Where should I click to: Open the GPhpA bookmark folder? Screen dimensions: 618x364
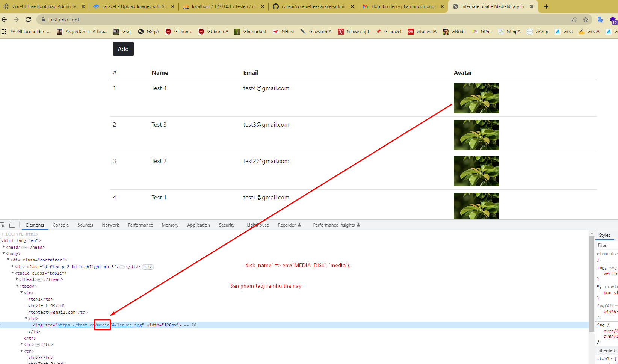click(509, 32)
